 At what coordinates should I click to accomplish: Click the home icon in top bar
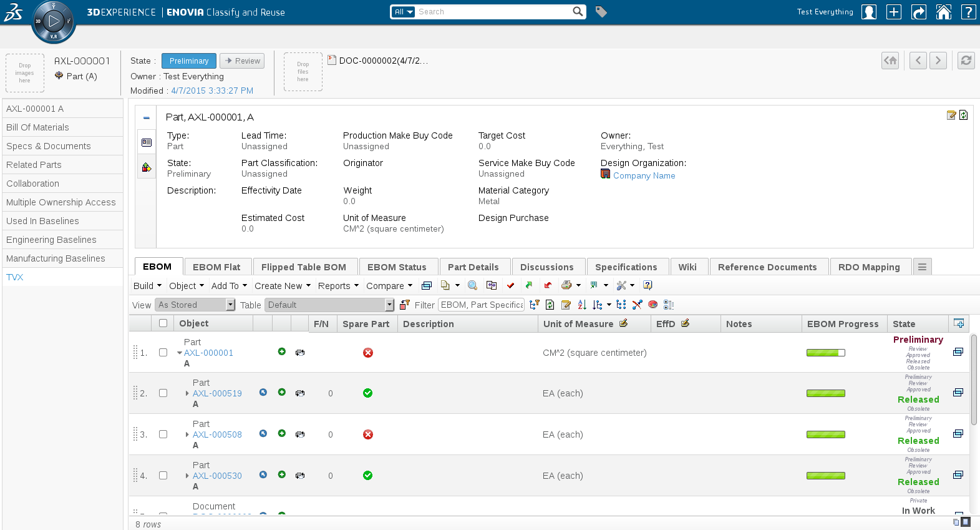[x=943, y=12]
